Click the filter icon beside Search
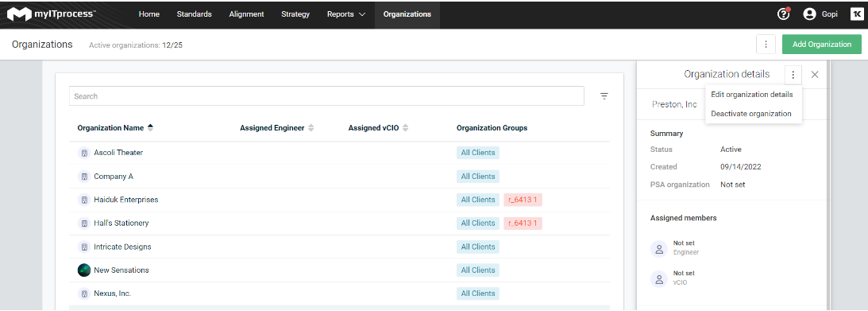 coord(604,96)
